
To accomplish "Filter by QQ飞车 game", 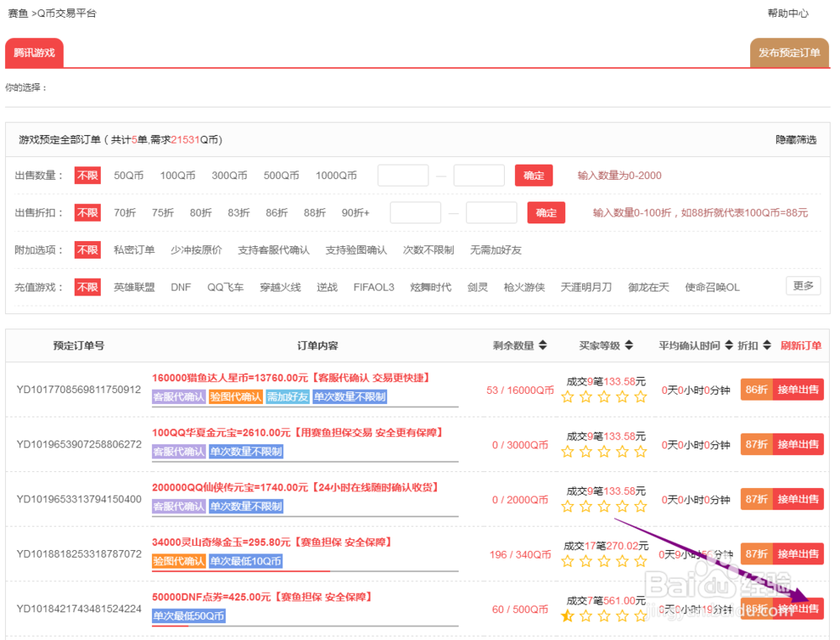I will [x=225, y=287].
